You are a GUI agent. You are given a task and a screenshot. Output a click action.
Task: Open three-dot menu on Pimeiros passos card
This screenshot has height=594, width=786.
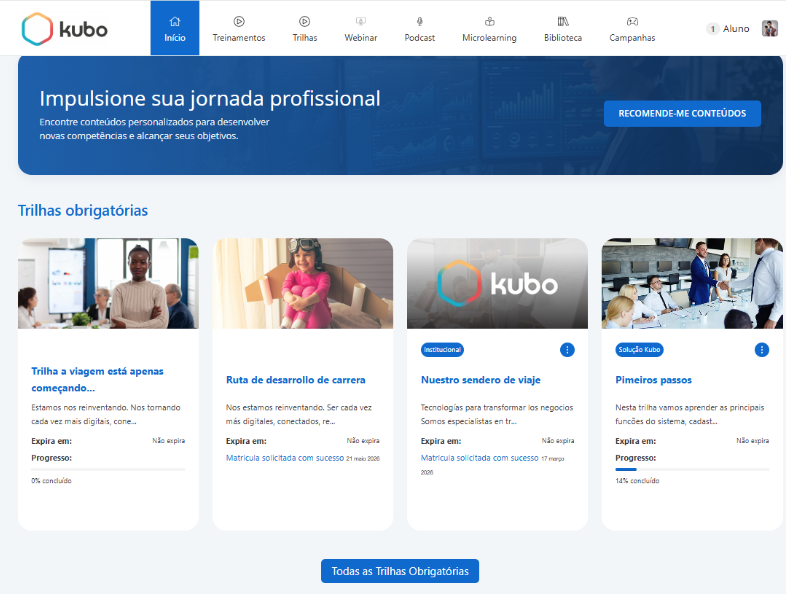point(761,350)
